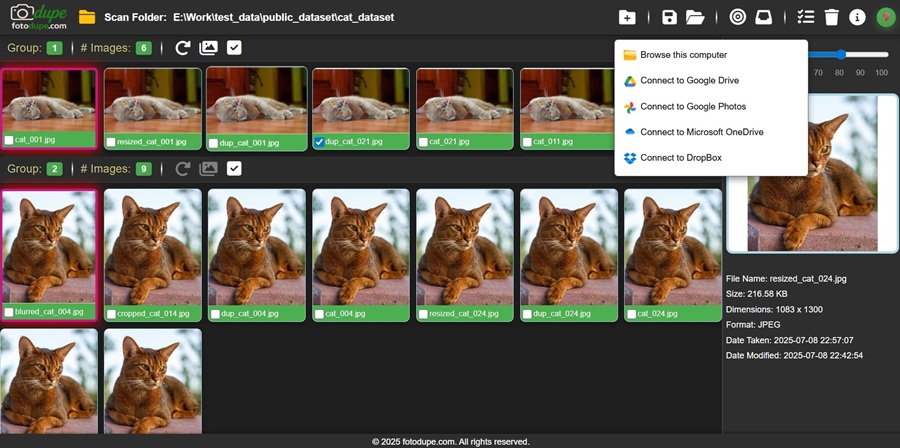Toggle the select-all checkbox for Group 2

click(x=234, y=169)
